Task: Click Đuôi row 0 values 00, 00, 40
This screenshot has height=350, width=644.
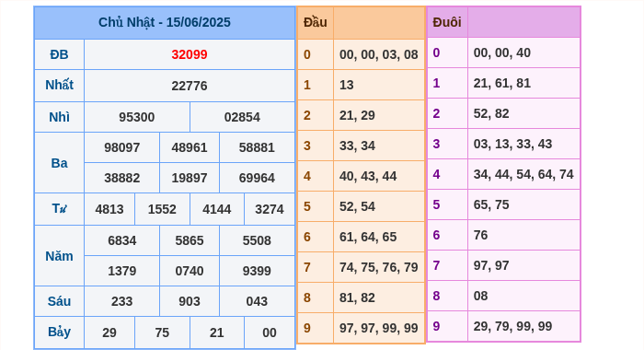Action: click(x=502, y=53)
